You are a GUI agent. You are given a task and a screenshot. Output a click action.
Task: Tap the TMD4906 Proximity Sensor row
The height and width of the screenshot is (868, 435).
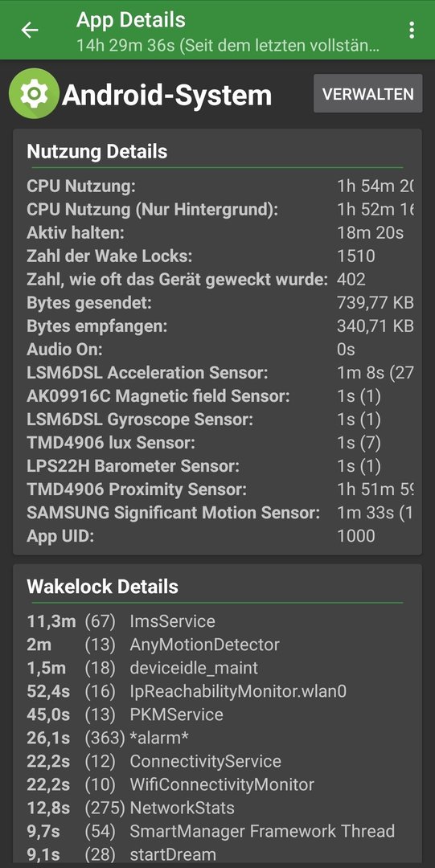pos(220,489)
